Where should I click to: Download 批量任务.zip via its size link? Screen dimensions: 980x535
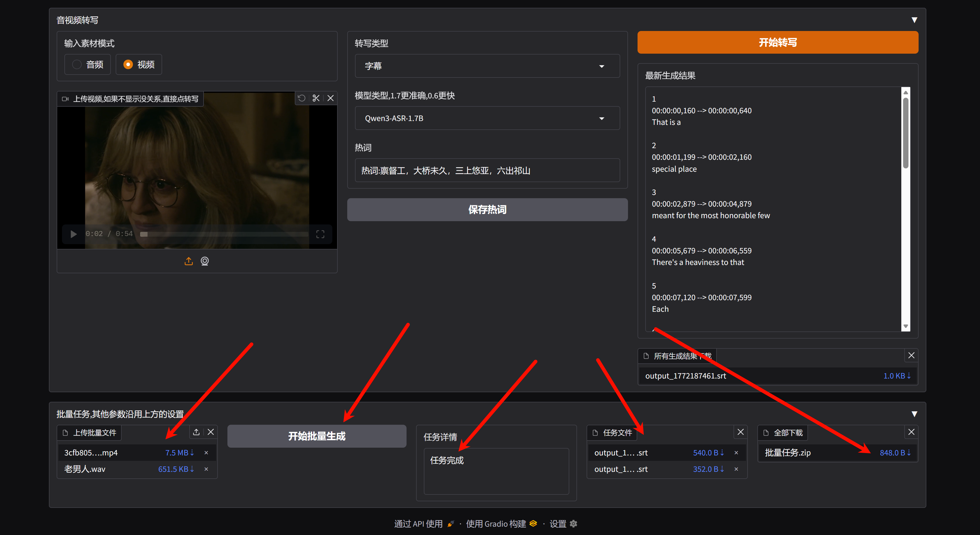click(895, 453)
